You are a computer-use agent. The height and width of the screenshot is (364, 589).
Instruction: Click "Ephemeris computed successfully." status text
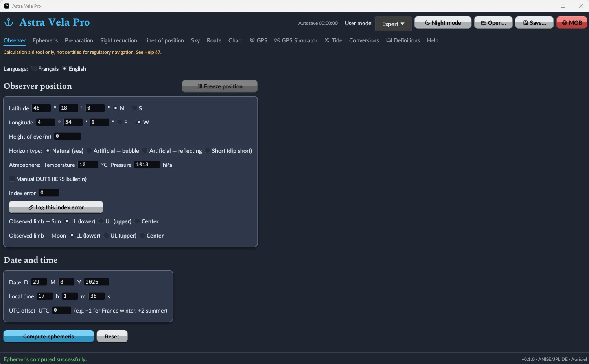[x=45, y=359]
